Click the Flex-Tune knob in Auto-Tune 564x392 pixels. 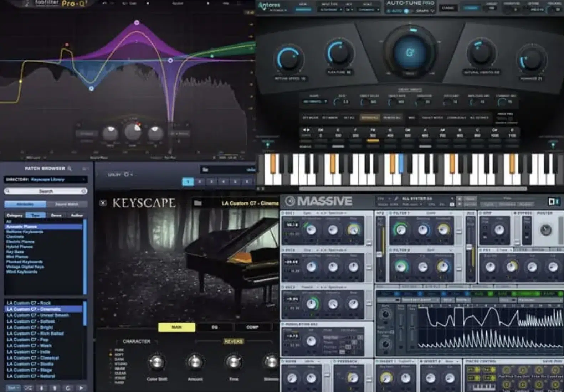click(x=339, y=53)
